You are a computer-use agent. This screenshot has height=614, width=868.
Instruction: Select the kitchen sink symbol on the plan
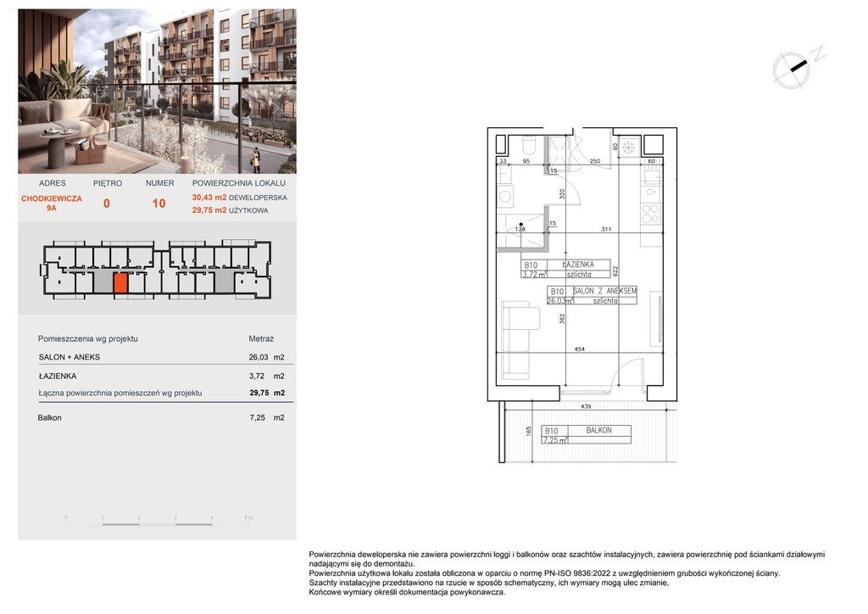tap(651, 192)
